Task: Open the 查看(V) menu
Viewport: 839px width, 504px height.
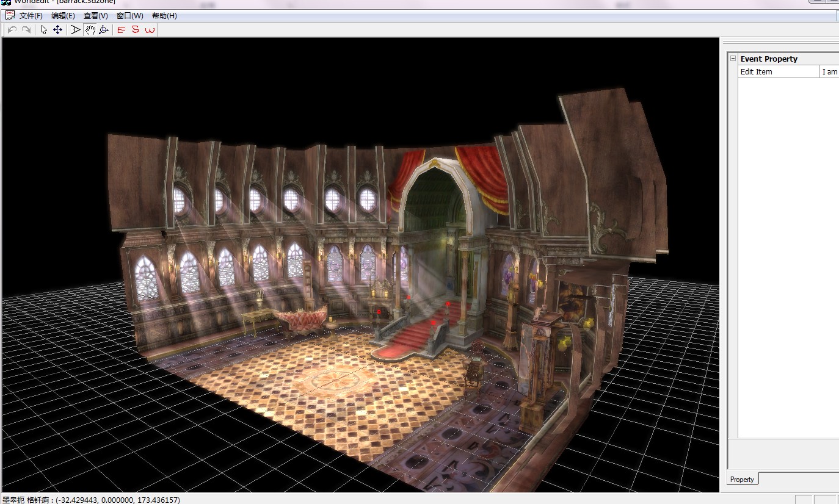Action: [96, 16]
